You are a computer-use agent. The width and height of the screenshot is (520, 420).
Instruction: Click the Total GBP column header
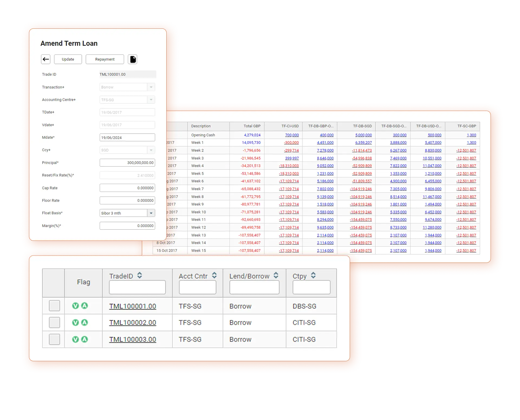point(247,126)
